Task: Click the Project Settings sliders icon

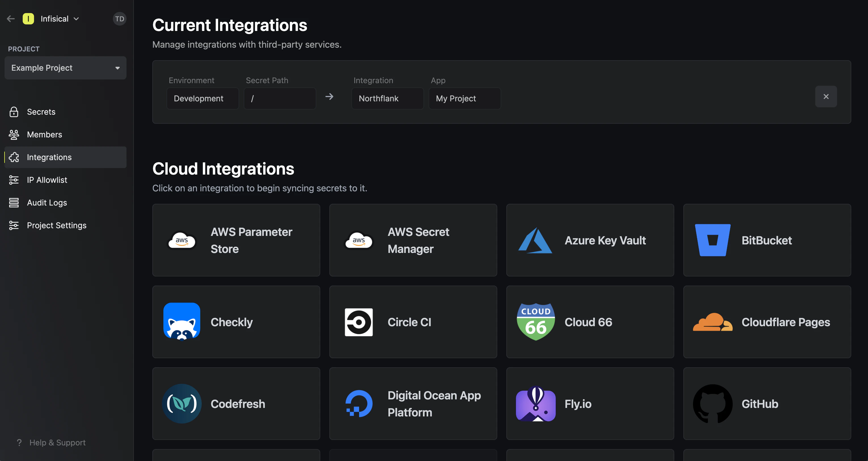Action: (14, 225)
